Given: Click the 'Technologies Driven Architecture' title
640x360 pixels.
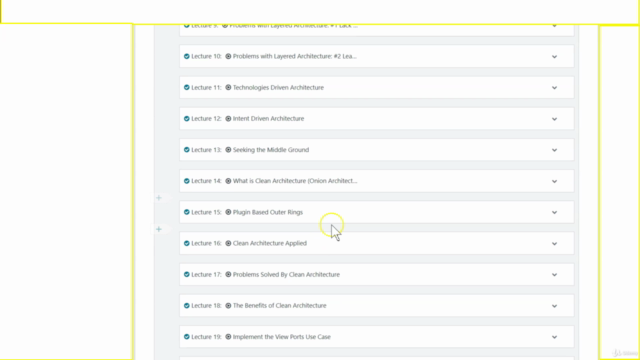Looking at the screenshot, I should (x=278, y=87).
